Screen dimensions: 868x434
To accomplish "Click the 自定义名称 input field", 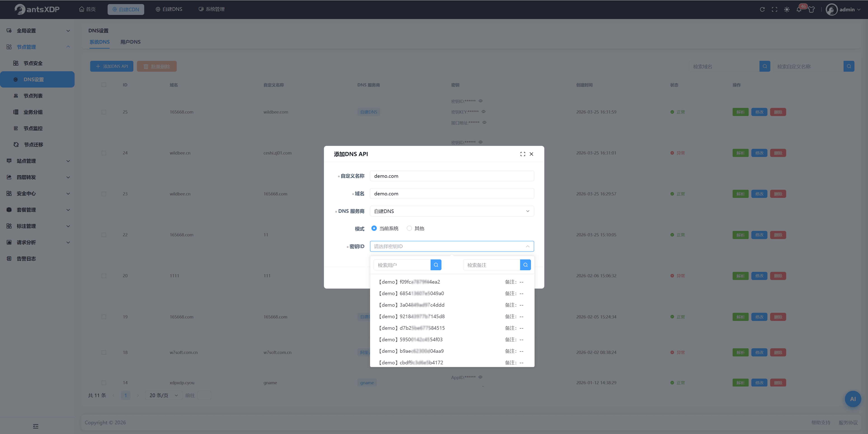I will point(452,176).
